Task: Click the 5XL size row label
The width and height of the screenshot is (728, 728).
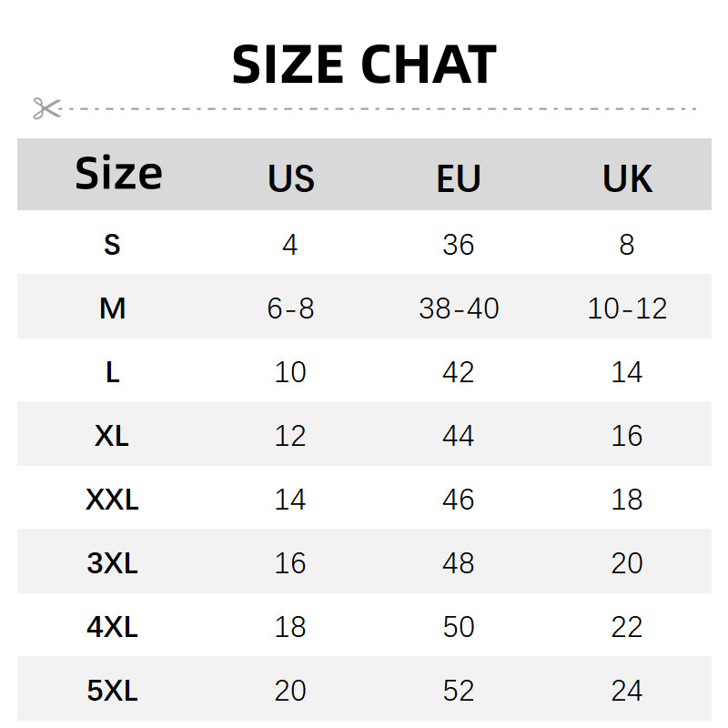Action: coord(112,691)
